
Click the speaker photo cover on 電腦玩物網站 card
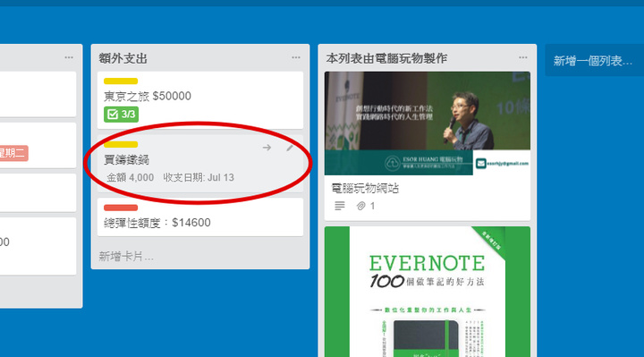[x=428, y=123]
